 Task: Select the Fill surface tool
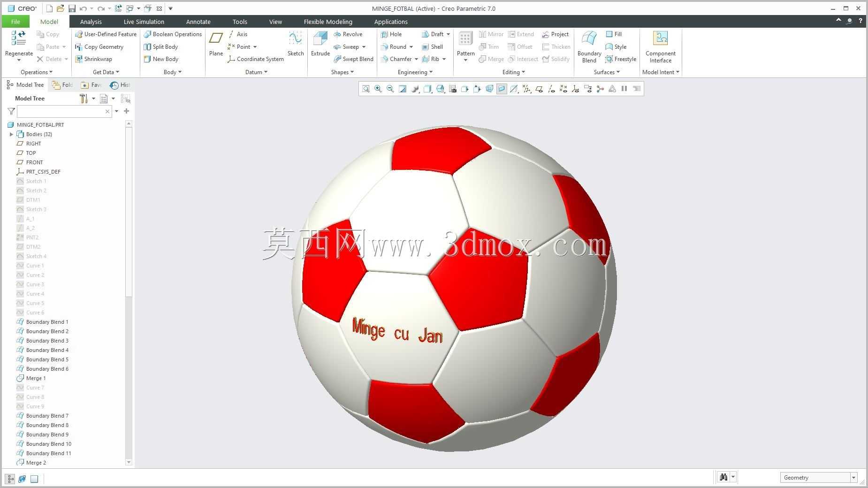point(613,34)
